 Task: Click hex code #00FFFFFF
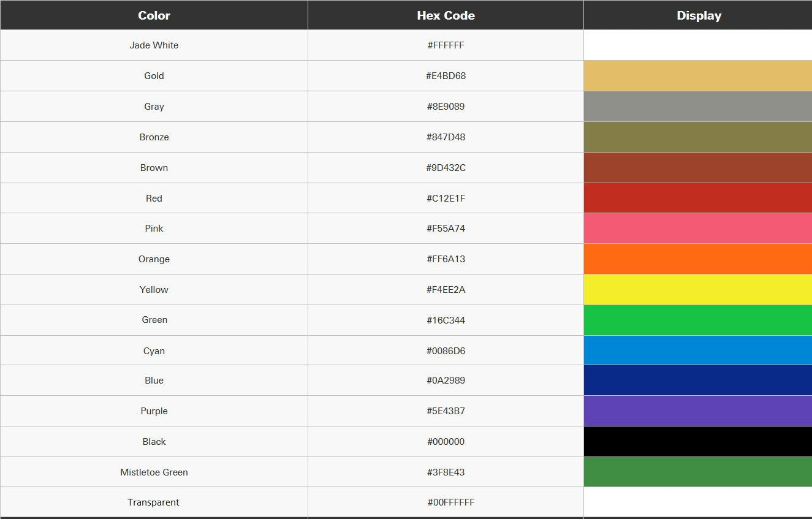(x=450, y=502)
